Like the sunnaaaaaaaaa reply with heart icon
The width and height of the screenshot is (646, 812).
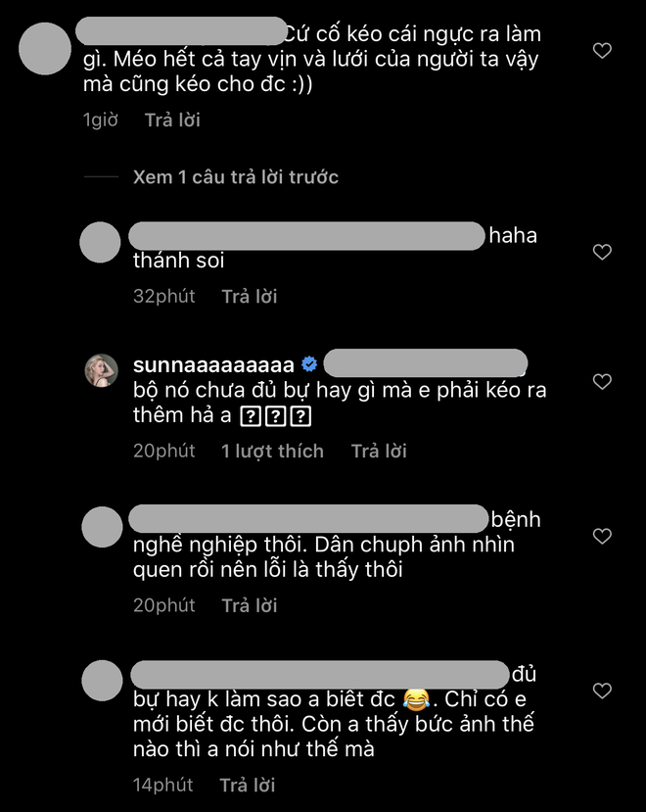point(602,382)
